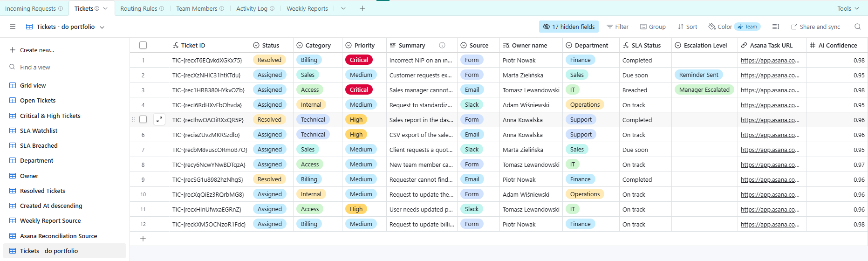Click Share and sync button
This screenshot has height=261, width=868.
pos(816,27)
